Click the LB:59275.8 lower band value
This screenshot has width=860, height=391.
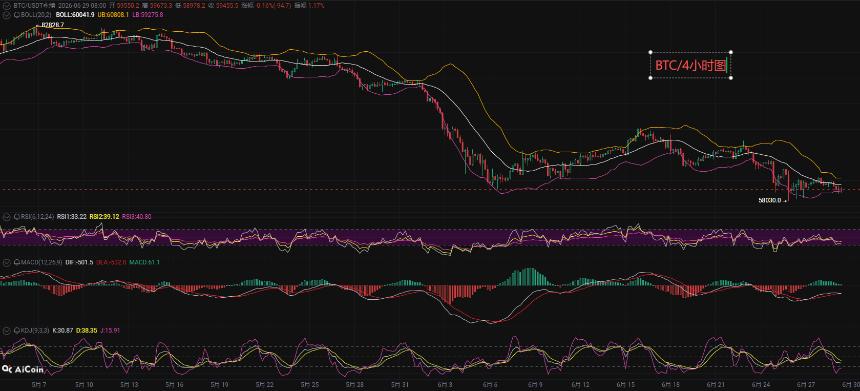click(x=148, y=14)
